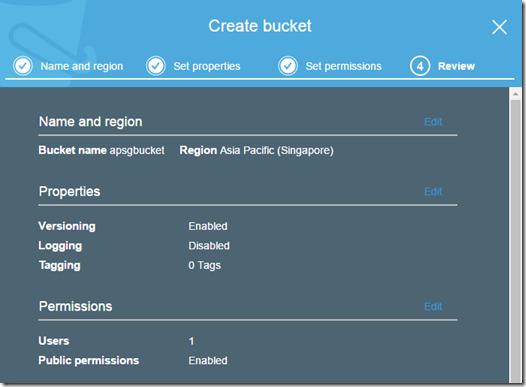Viewport: 526px width, 387px height.
Task: Click the Set properties checkmark icon
Action: pyautogui.click(x=156, y=66)
